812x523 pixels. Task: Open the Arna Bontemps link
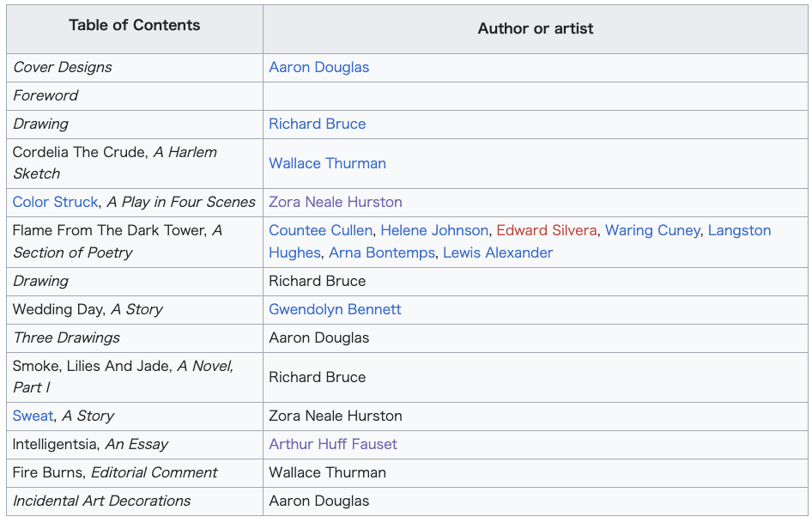point(382,252)
